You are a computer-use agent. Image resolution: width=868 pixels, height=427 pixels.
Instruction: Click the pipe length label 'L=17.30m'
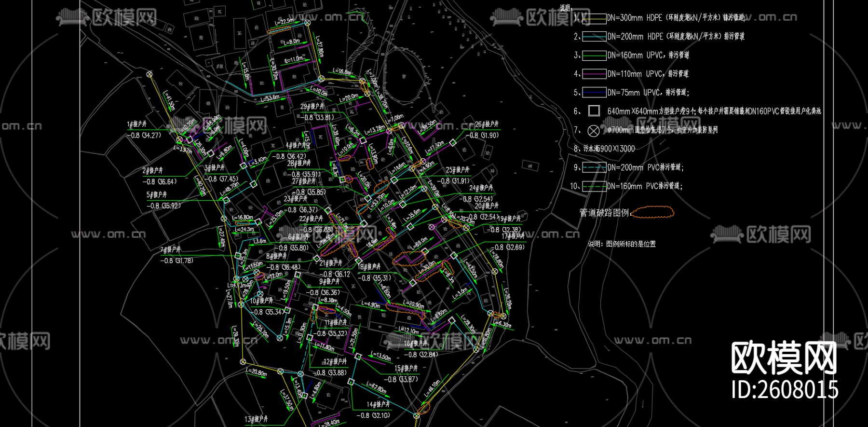[x=434, y=147]
